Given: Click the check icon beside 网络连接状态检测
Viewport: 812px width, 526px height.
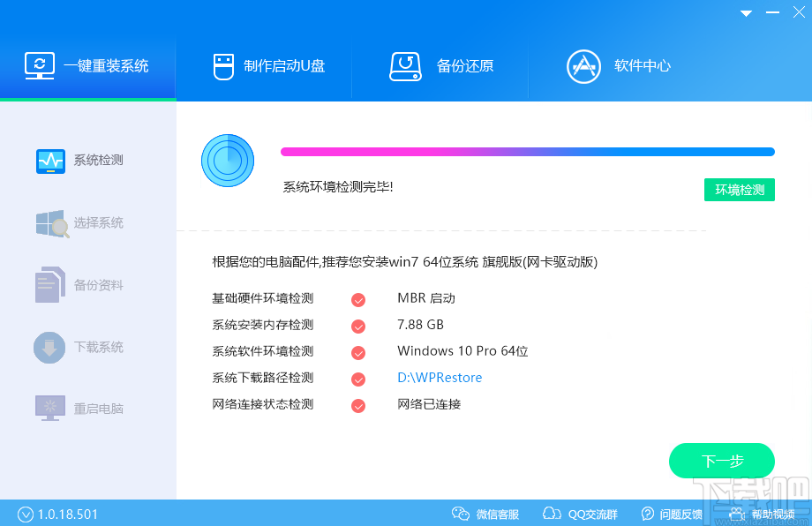Looking at the screenshot, I should coord(357,405).
